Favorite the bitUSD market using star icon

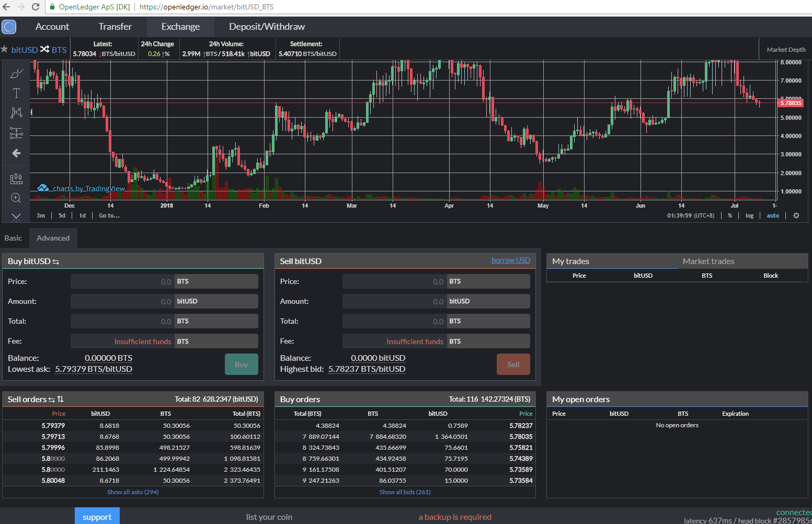click(x=5, y=49)
